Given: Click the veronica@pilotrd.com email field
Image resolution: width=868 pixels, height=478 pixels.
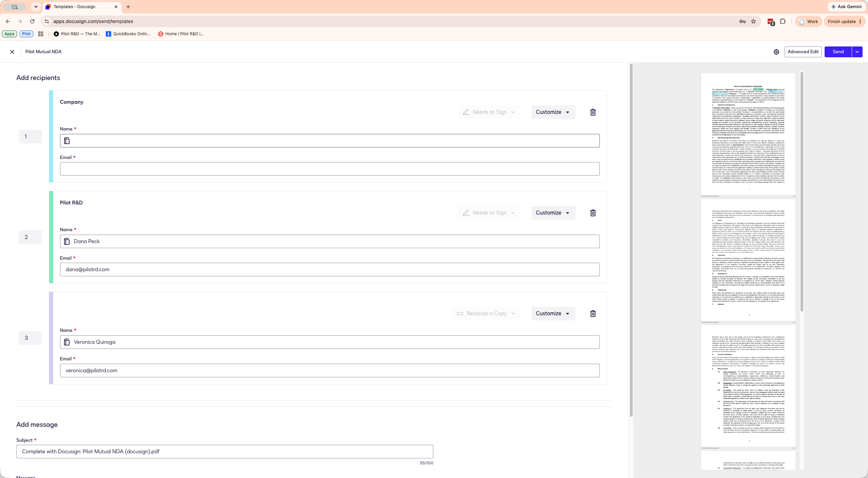Looking at the screenshot, I should 330,371.
